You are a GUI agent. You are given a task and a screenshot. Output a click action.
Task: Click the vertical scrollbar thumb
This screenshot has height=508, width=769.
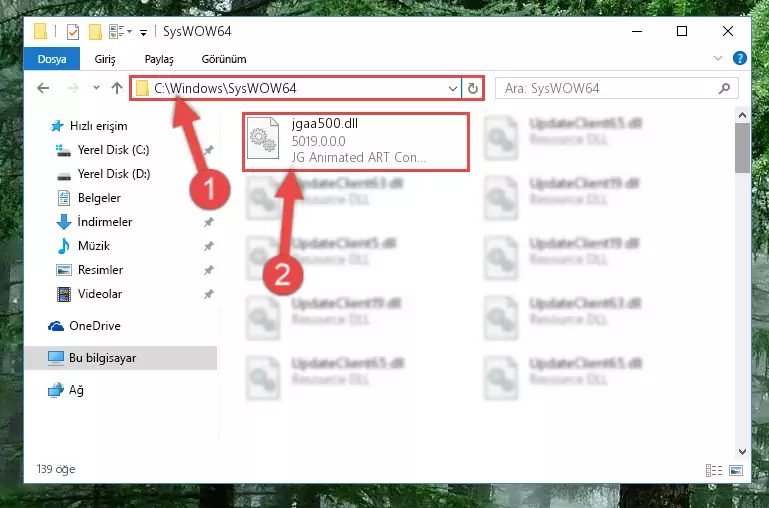(743, 148)
